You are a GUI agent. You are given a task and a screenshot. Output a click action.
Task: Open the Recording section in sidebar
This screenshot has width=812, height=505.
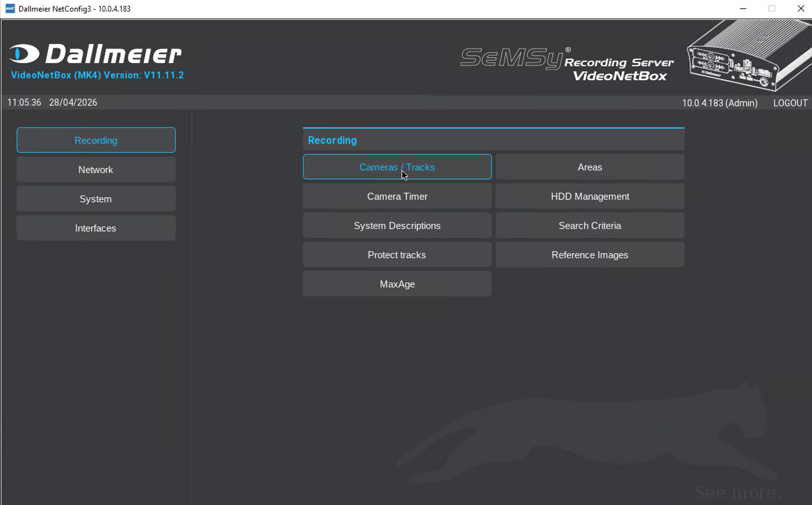coord(96,140)
